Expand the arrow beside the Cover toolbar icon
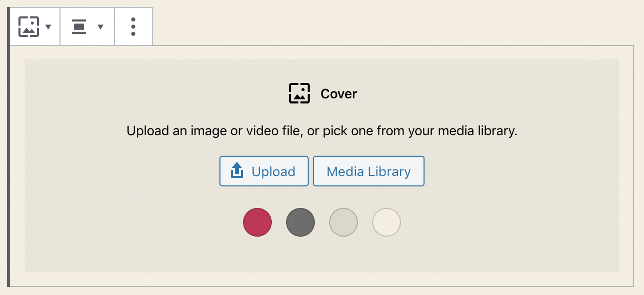Image resolution: width=644 pixels, height=295 pixels. click(49, 27)
